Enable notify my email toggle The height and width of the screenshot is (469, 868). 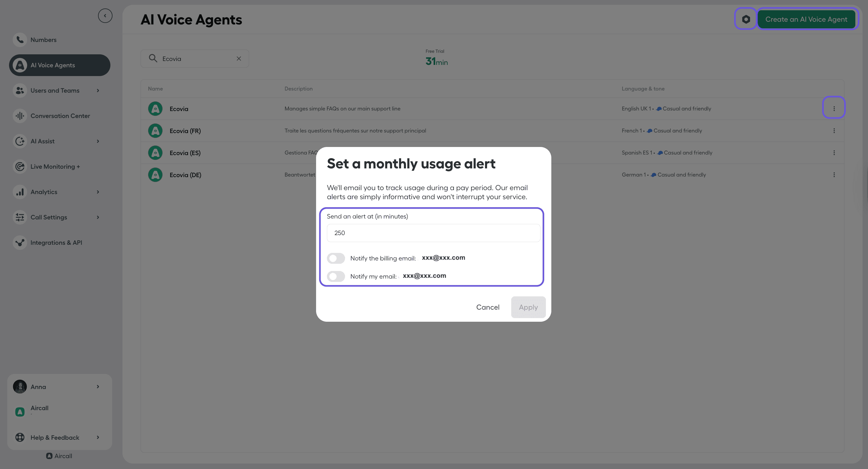[x=336, y=276]
